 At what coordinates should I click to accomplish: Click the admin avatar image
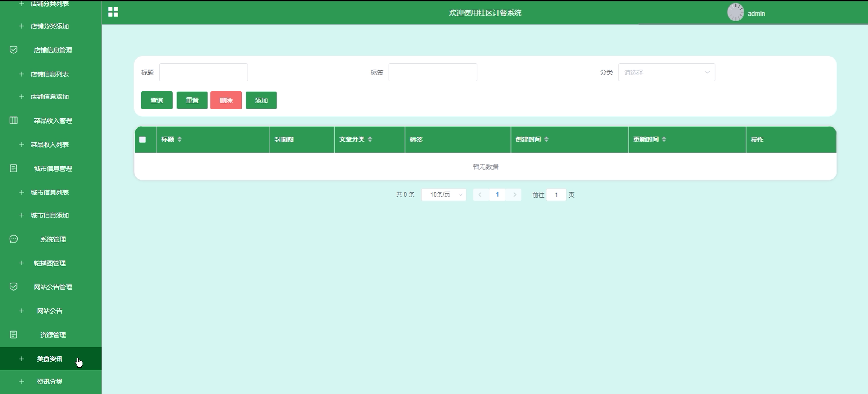(735, 12)
